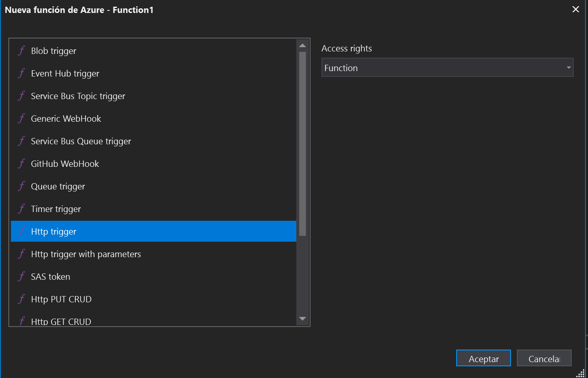Select the Http PUT CRUD template
The image size is (588, 378).
(x=61, y=299)
